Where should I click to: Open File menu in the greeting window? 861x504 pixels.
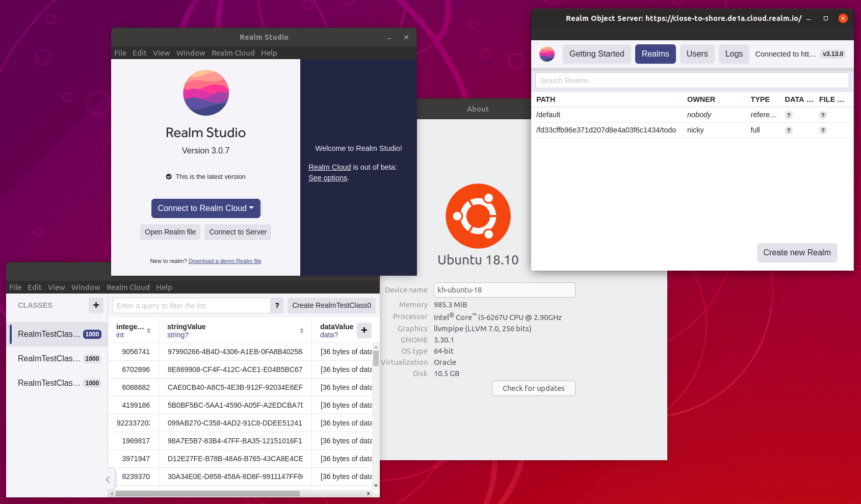[x=120, y=53]
